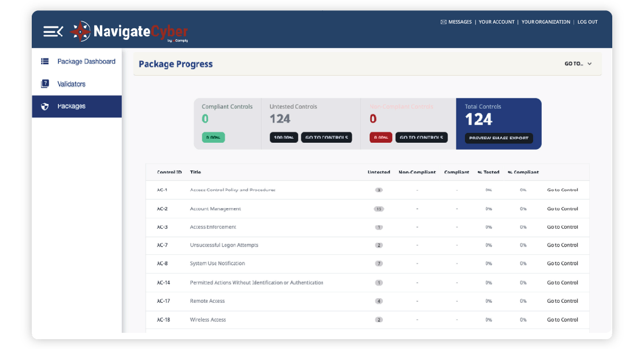Select the Account Management control title
The width and height of the screenshot is (644, 349).
tap(215, 209)
